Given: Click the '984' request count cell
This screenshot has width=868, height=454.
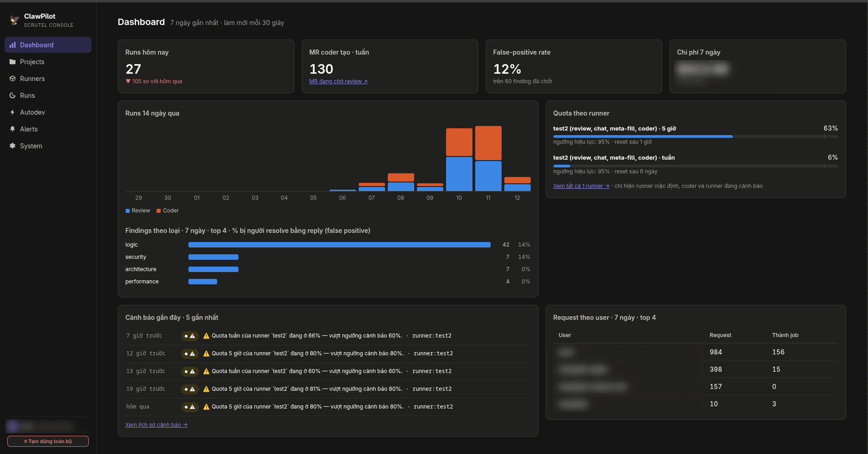Looking at the screenshot, I should [716, 352].
